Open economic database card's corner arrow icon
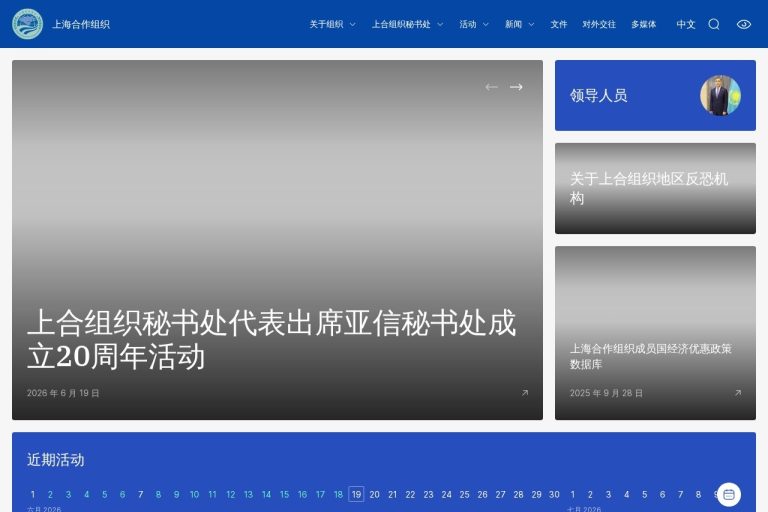 coord(738,393)
